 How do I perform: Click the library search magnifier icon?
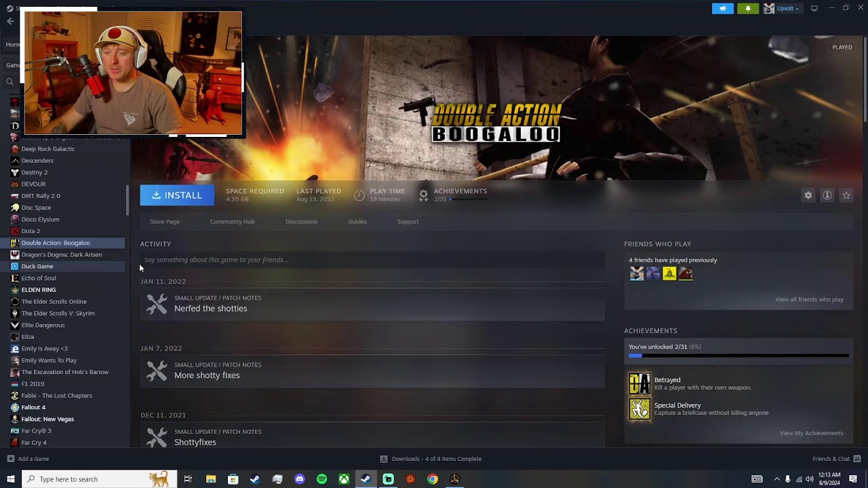10,82
